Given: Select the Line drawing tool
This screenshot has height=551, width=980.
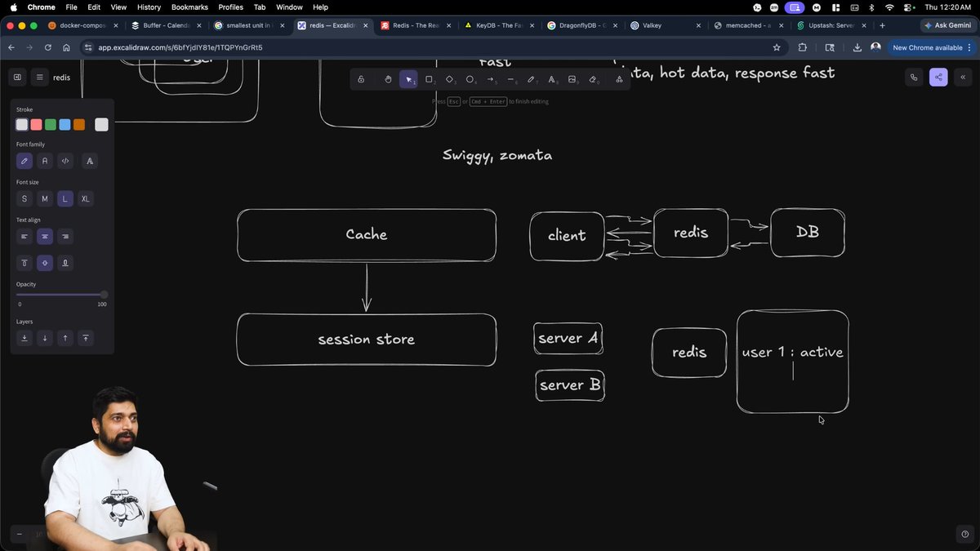Looking at the screenshot, I should 510,79.
